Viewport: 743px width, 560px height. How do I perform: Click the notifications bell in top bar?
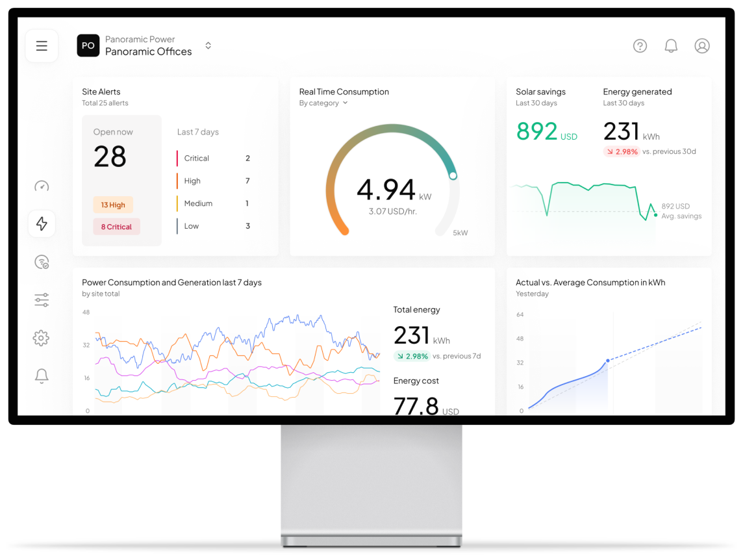(x=671, y=45)
